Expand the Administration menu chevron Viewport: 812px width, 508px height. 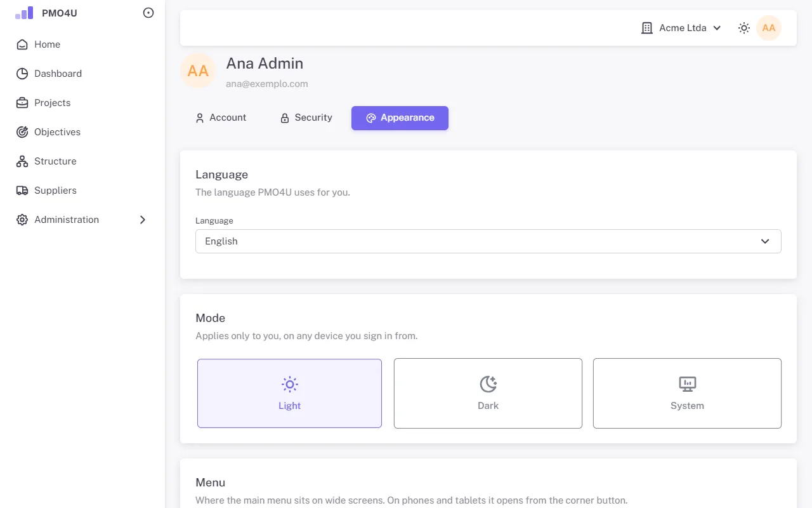143,220
